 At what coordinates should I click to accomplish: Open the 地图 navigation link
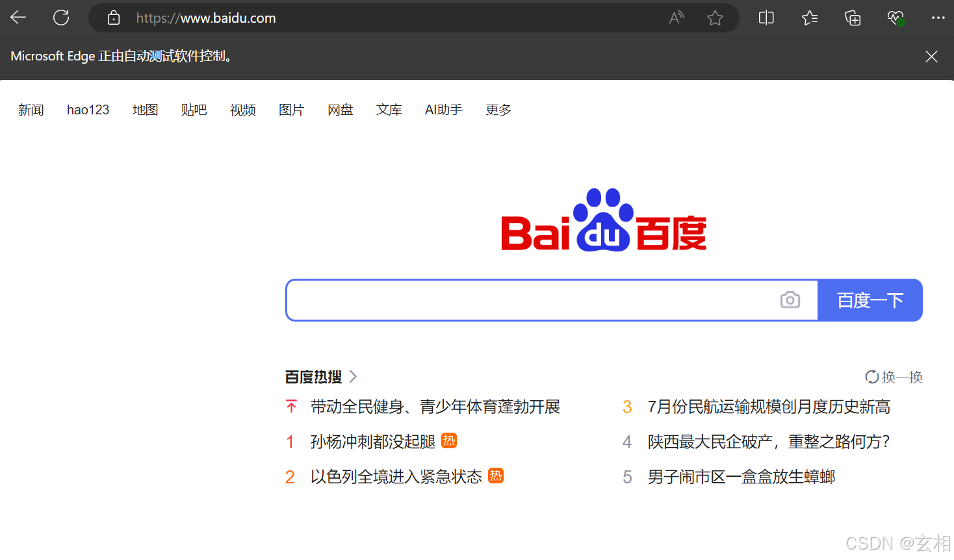pyautogui.click(x=146, y=110)
